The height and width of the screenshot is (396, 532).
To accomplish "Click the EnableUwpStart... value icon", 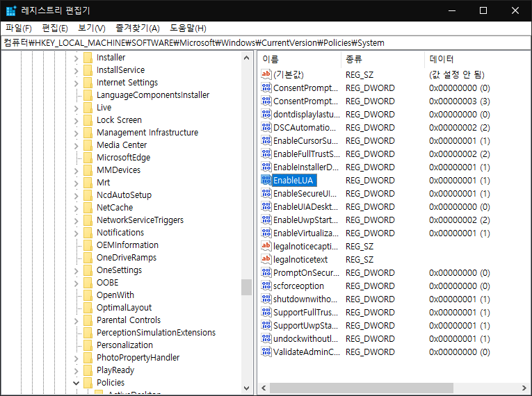I will click(x=266, y=220).
